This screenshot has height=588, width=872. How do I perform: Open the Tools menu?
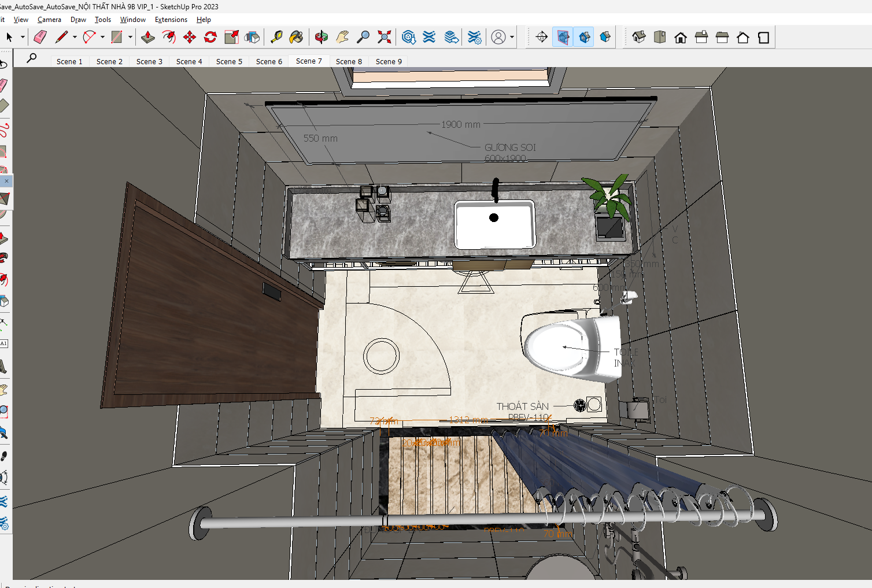pos(103,20)
